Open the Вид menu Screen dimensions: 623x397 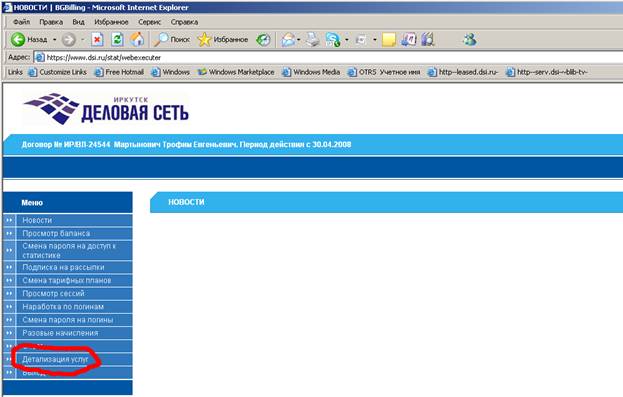pyautogui.click(x=78, y=22)
